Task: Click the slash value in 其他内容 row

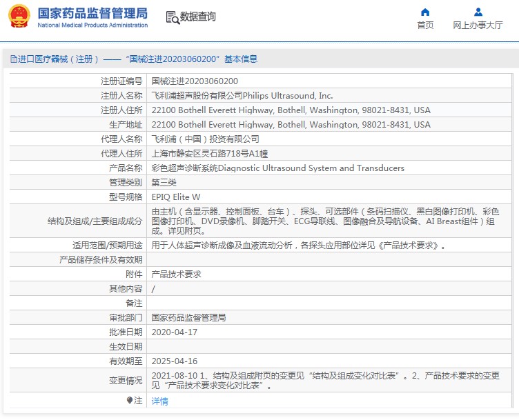Action: 153,290
